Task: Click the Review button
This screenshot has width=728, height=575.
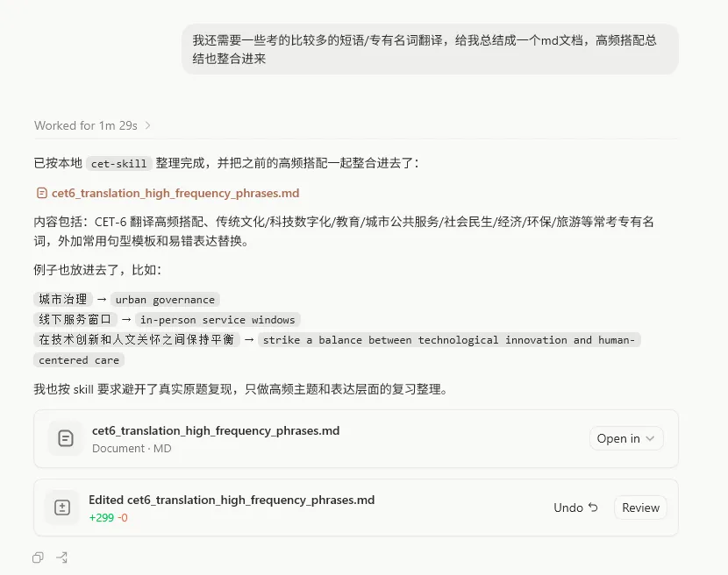Action: pos(640,508)
